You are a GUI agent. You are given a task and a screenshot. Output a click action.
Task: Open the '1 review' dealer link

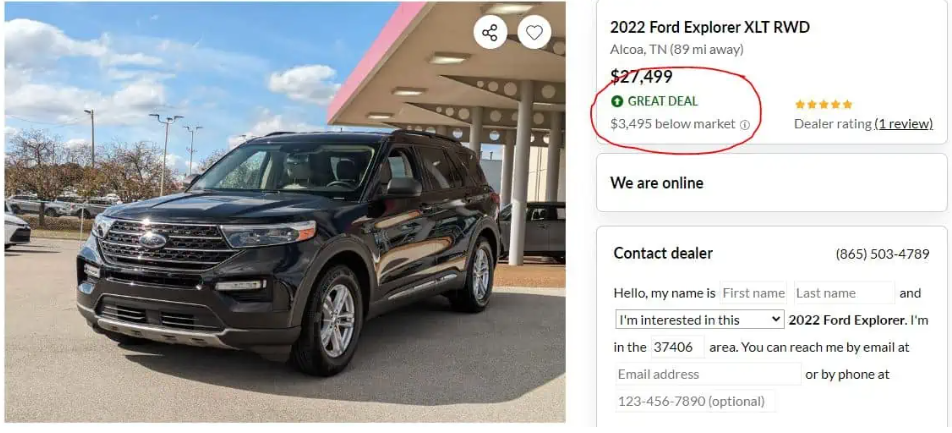(x=904, y=124)
